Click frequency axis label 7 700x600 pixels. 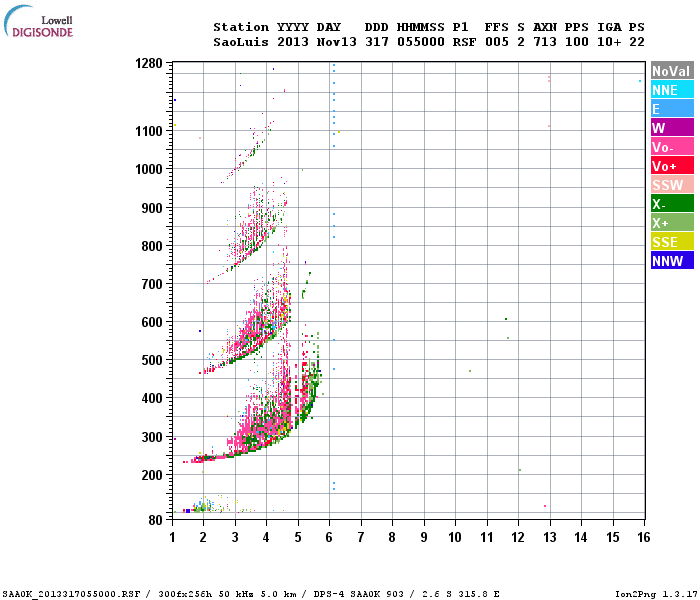[361, 537]
